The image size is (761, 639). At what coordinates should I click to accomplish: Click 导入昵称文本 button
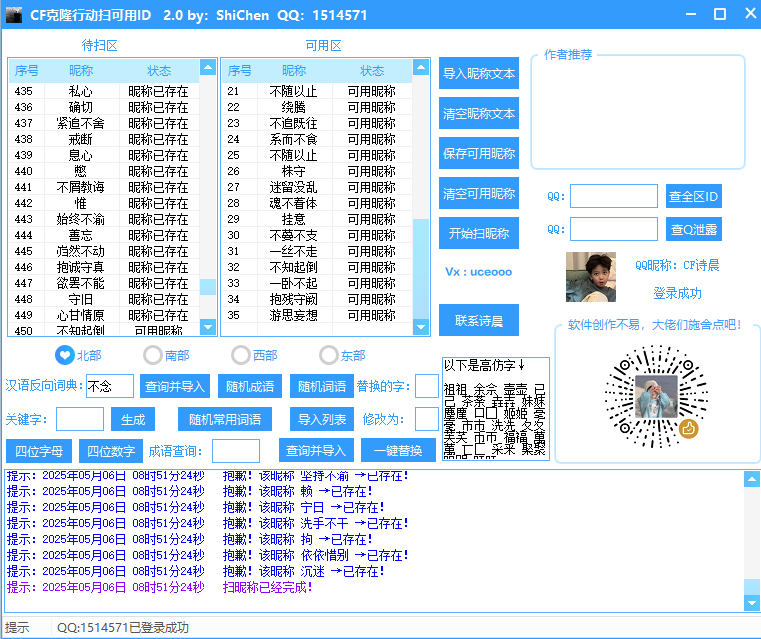coord(479,73)
